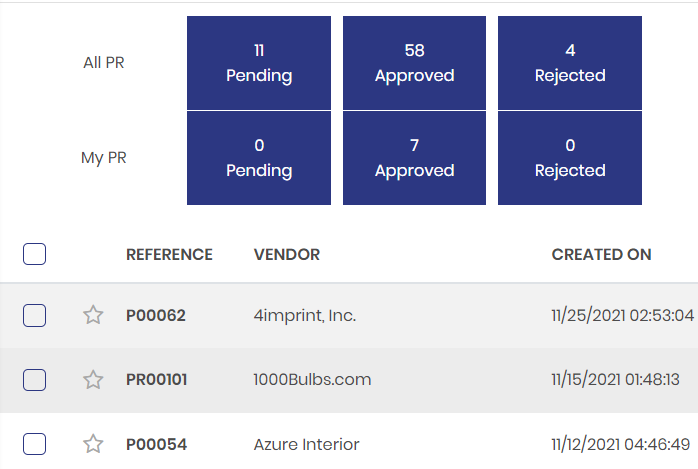Open purchase request P00062

[x=156, y=316]
